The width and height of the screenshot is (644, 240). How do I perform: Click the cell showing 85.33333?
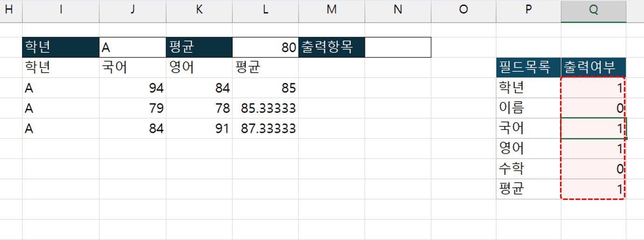coord(265,108)
